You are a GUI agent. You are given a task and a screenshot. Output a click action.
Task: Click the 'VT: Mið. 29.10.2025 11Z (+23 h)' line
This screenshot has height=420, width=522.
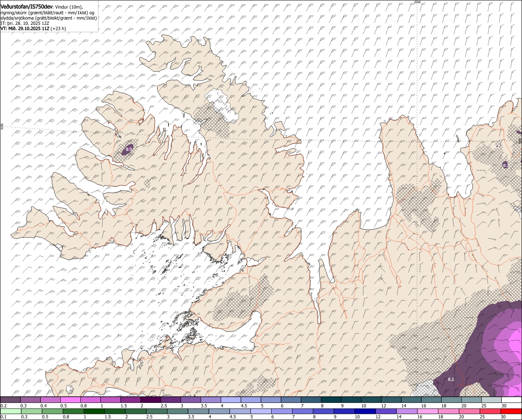coord(33,29)
